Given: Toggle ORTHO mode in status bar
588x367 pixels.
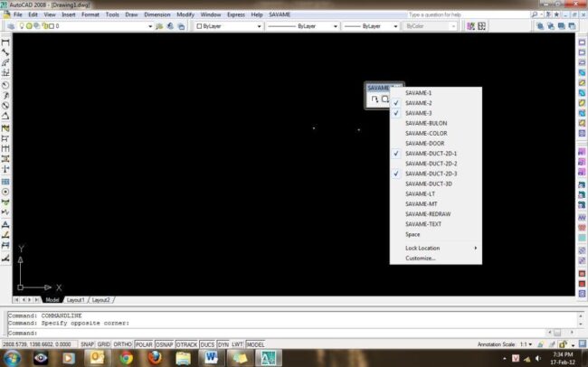Looking at the screenshot, I should click(123, 344).
